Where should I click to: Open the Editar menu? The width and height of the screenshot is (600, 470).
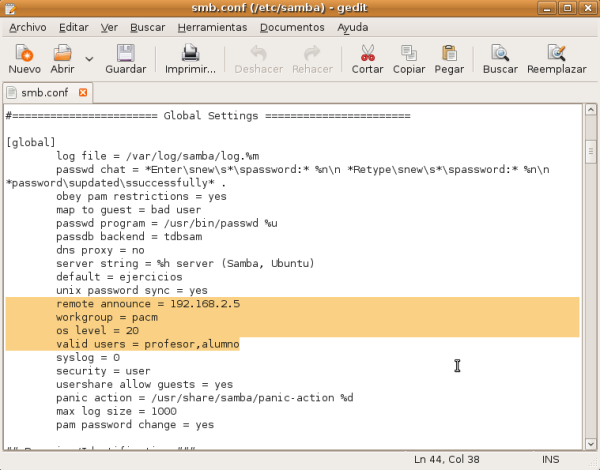73,27
